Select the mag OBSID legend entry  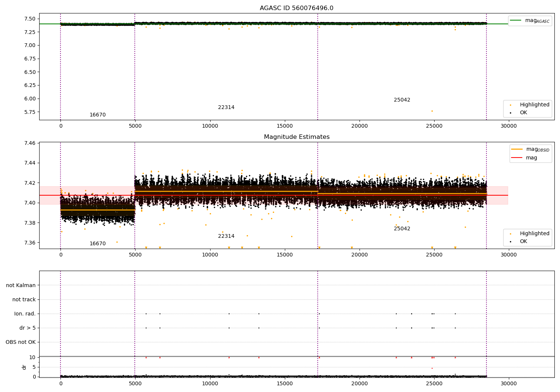[530, 149]
